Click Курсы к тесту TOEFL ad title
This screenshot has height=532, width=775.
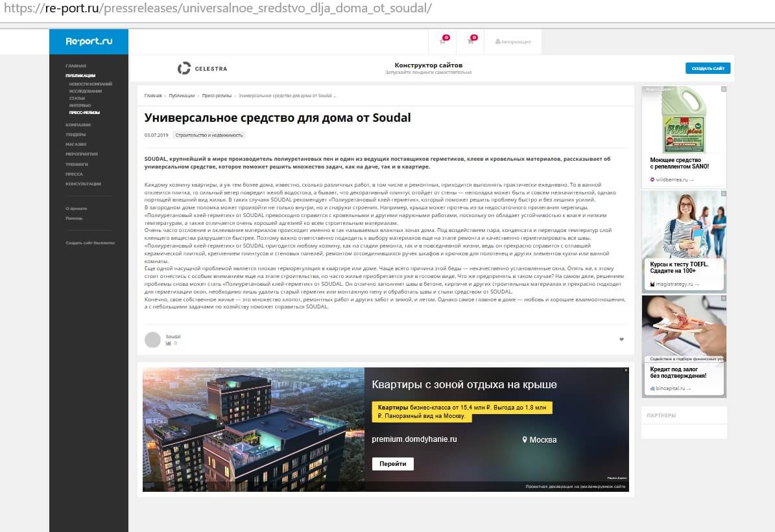pos(679,268)
